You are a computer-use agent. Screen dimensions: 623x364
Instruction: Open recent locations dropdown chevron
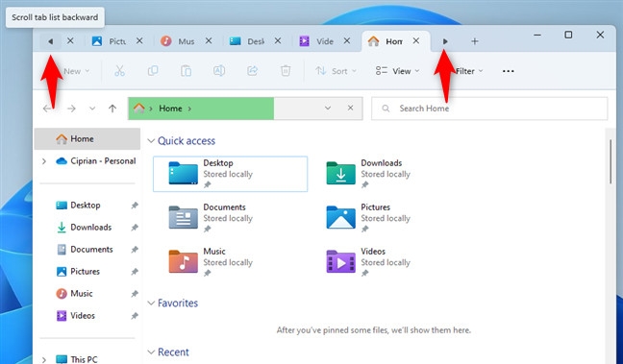(92, 109)
